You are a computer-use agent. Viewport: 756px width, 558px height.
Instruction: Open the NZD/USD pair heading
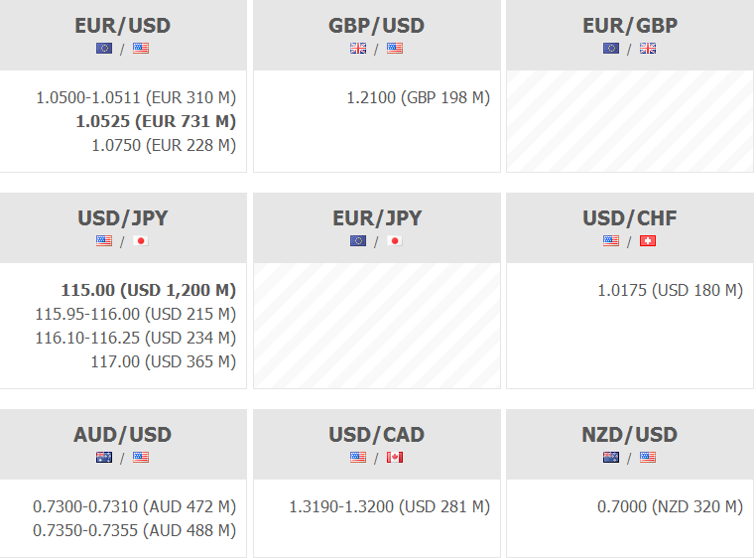click(x=630, y=435)
